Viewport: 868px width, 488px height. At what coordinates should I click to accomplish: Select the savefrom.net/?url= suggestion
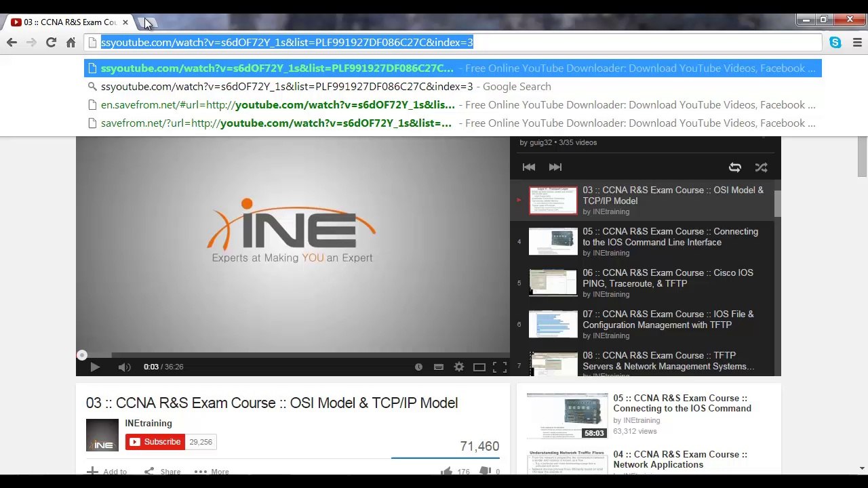(453, 123)
